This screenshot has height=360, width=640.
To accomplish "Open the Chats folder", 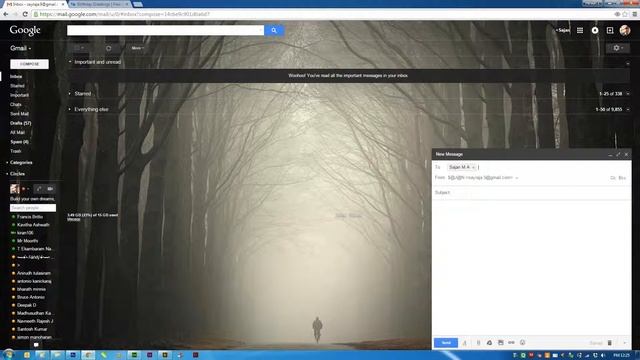I will [x=16, y=104].
